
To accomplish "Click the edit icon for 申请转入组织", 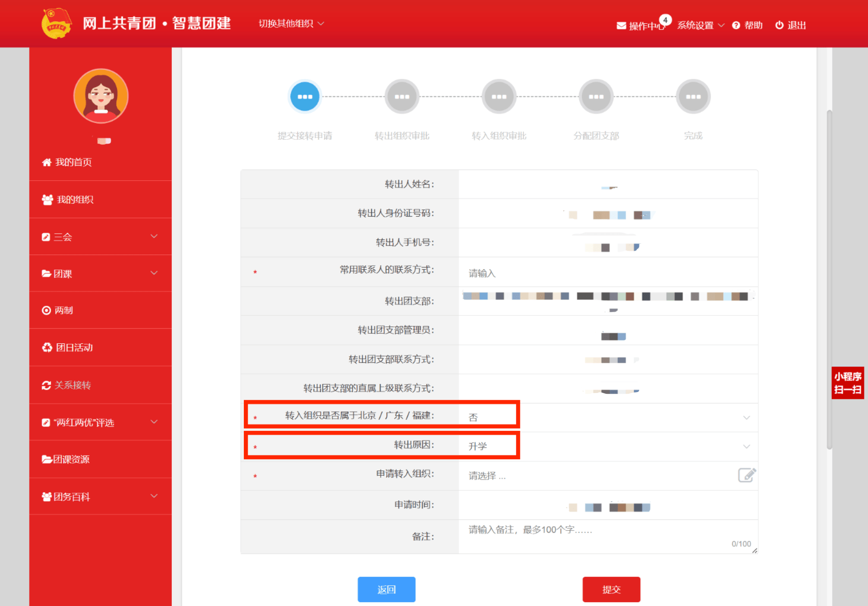I will pyautogui.click(x=746, y=475).
